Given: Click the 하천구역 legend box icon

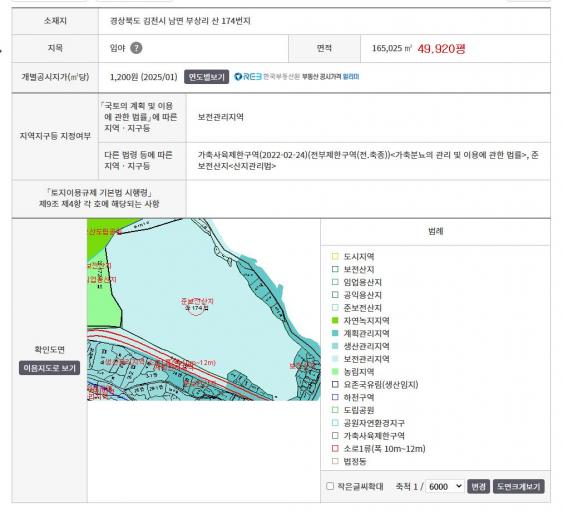Looking at the screenshot, I should (335, 397).
